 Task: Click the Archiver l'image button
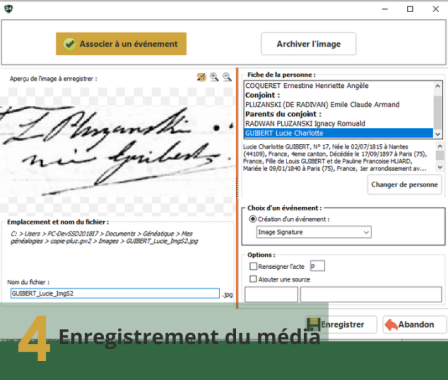309,44
